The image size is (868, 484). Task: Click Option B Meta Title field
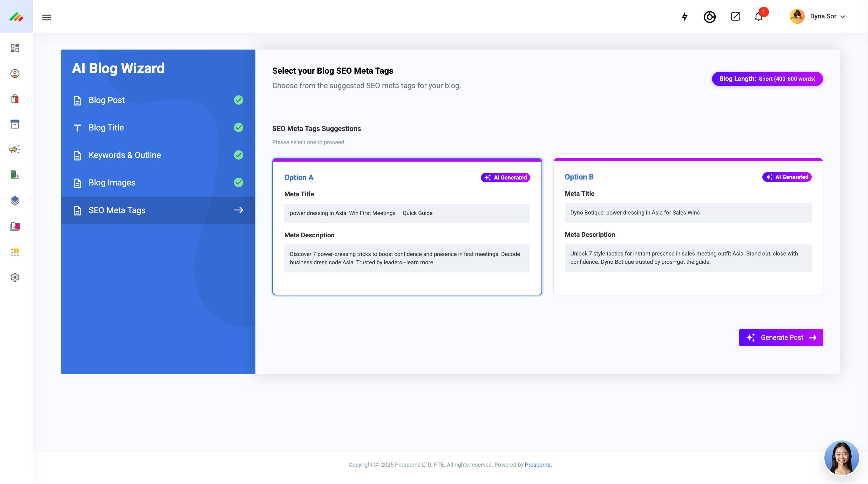click(x=688, y=212)
